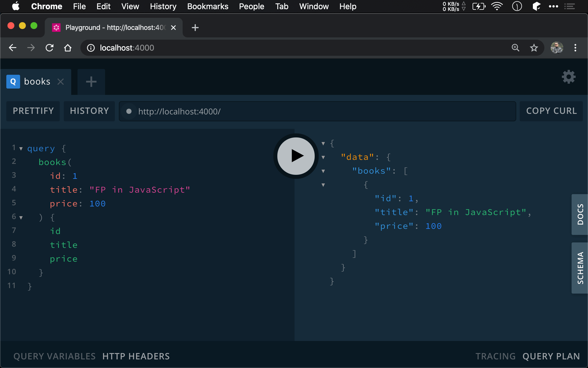
Task: Open the Wi-Fi status menu
Action: pos(497,6)
